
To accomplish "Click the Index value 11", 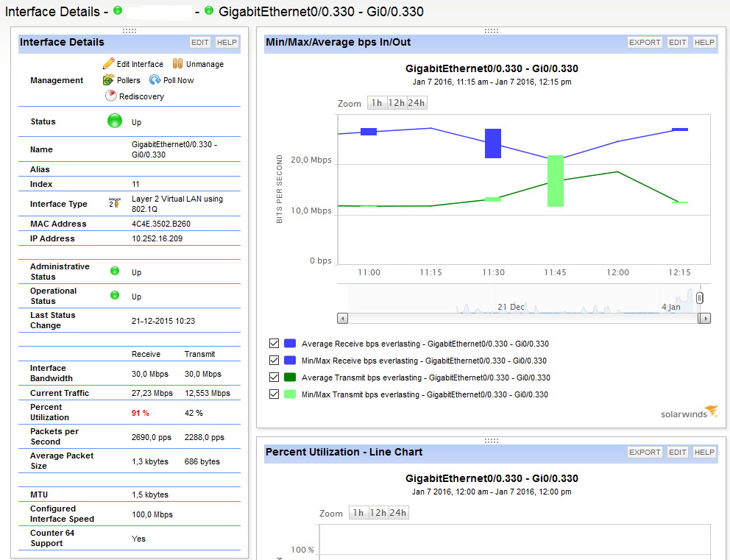I will (135, 185).
